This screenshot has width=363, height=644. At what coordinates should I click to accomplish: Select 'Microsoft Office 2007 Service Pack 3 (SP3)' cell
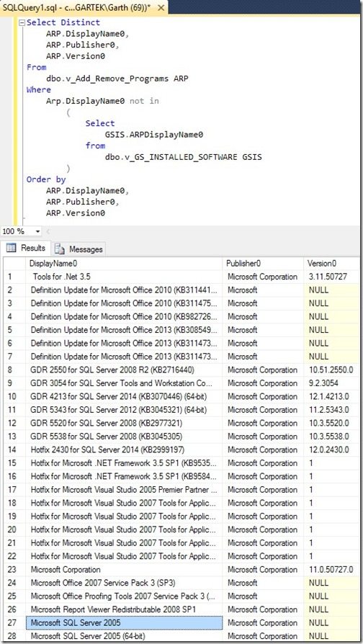[x=125, y=583]
